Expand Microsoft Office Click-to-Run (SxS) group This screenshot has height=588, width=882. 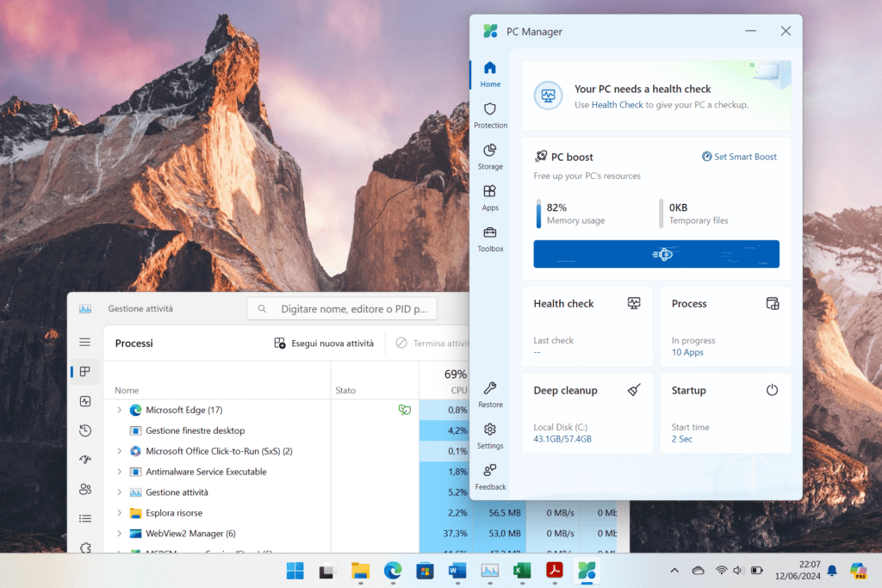click(x=119, y=451)
